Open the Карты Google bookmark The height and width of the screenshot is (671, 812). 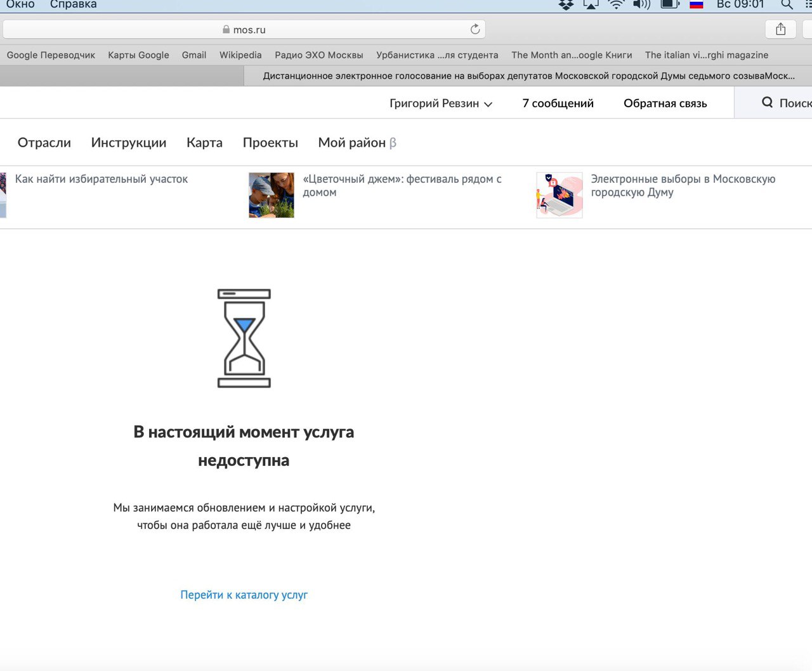[138, 55]
